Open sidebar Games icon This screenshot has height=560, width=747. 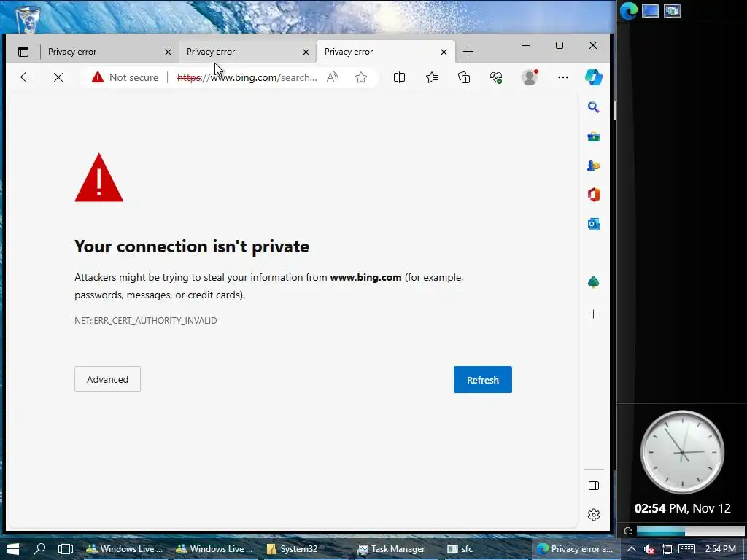[593, 166]
